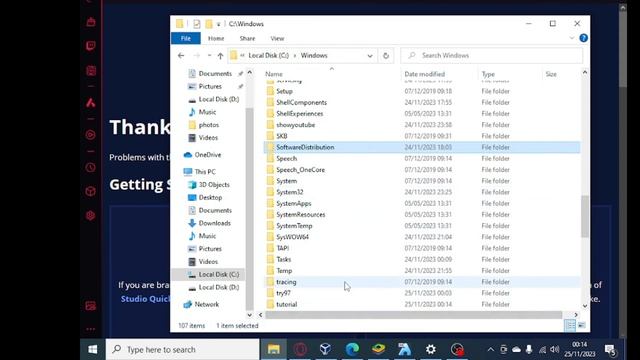Select OneDrive in navigation pane
The height and width of the screenshot is (360, 640).
[x=207, y=155]
